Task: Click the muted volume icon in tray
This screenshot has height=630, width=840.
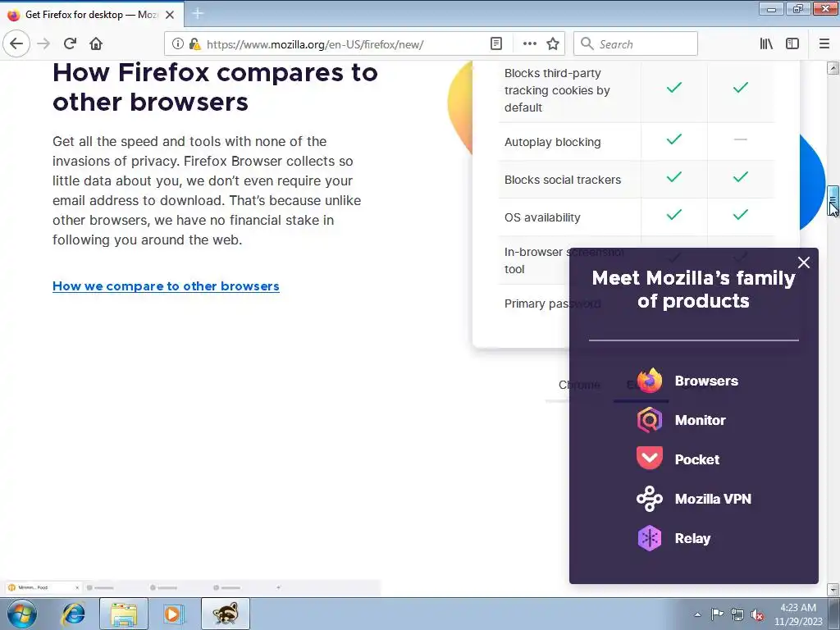Action: pyautogui.click(x=757, y=614)
